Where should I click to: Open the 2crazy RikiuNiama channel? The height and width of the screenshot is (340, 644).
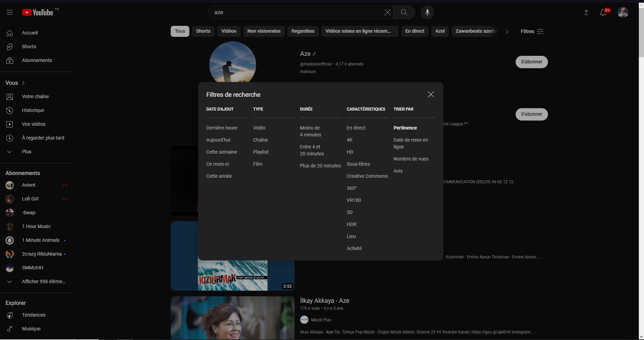(x=38, y=254)
